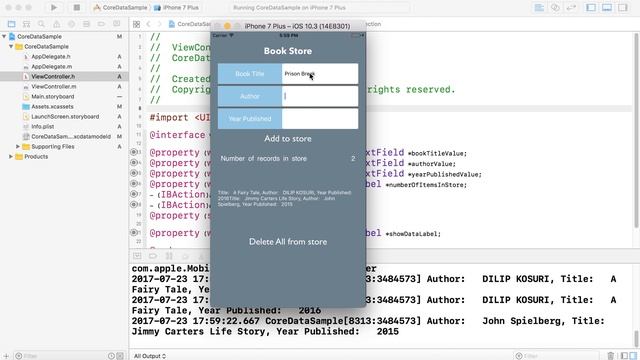Open Main.storyboard file
The width and height of the screenshot is (640, 360).
pos(53,96)
